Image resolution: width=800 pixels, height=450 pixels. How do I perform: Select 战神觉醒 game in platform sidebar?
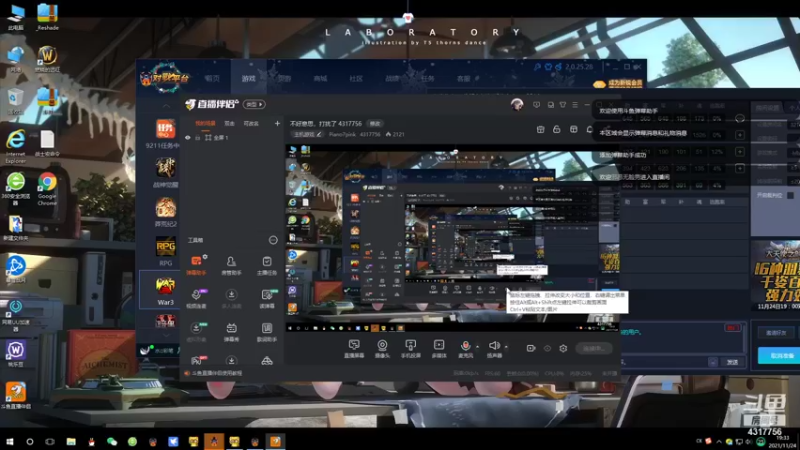(x=166, y=172)
